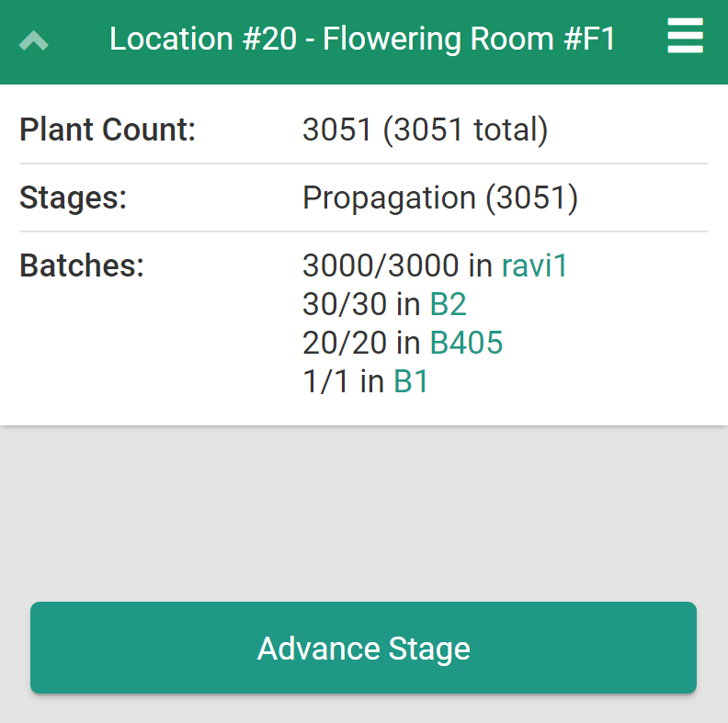
Task: Click the 1/1 batch count text
Action: tap(326, 381)
